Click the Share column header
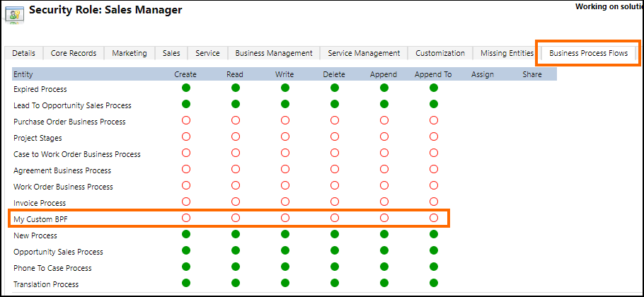 [532, 74]
